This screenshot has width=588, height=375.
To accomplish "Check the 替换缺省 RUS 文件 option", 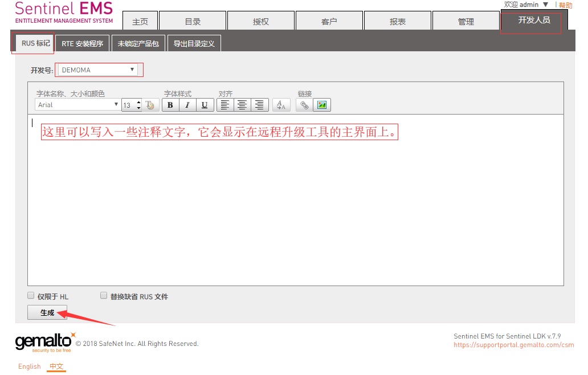I will [x=104, y=296].
